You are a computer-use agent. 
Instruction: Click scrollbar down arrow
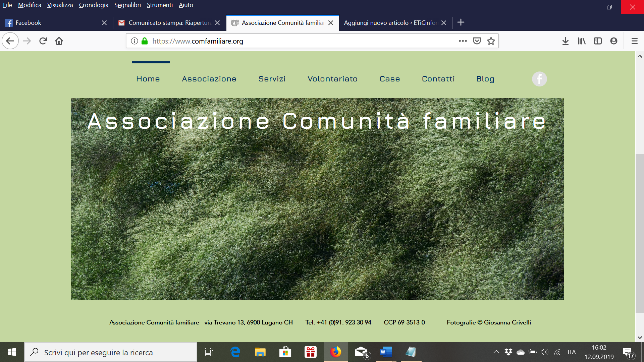tap(640, 338)
